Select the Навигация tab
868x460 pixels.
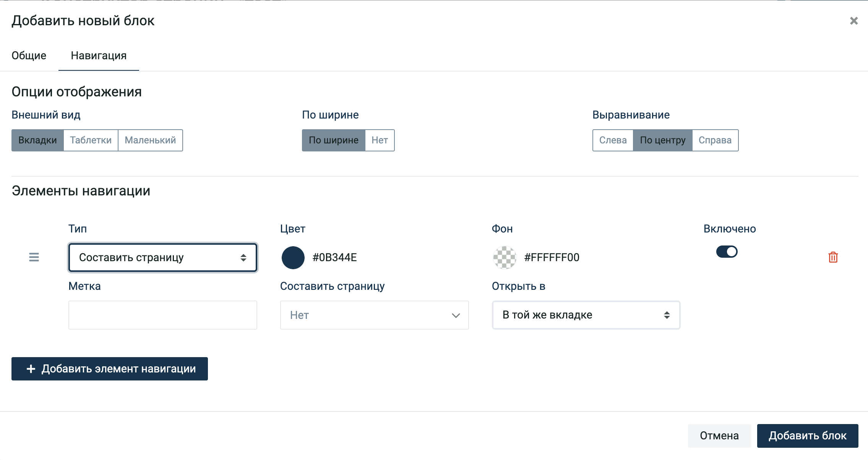pyautogui.click(x=99, y=56)
